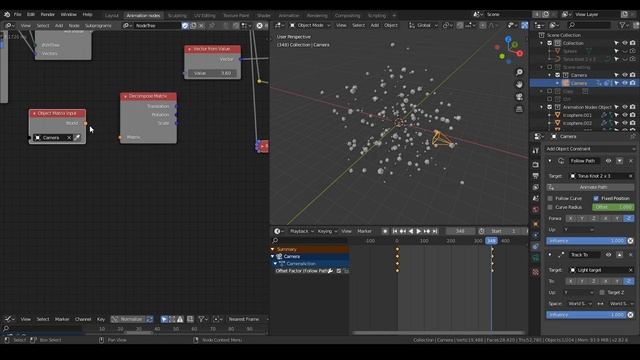Click the Blender logo icon in menu bar
640x360 pixels.
(7, 14)
